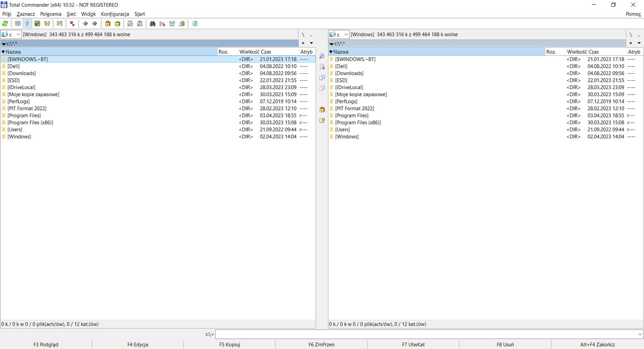Viewport: 644px width, 349px height.
Task: Open new URL FTP connection icon
Action: [x=140, y=24]
